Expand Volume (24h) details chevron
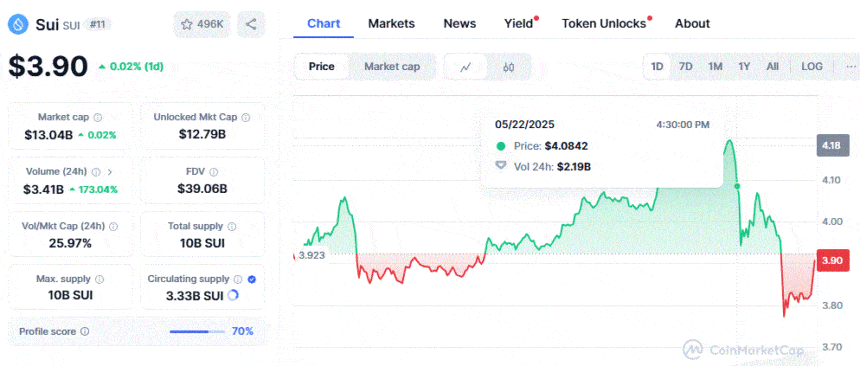The width and height of the screenshot is (860, 366). coord(110,172)
